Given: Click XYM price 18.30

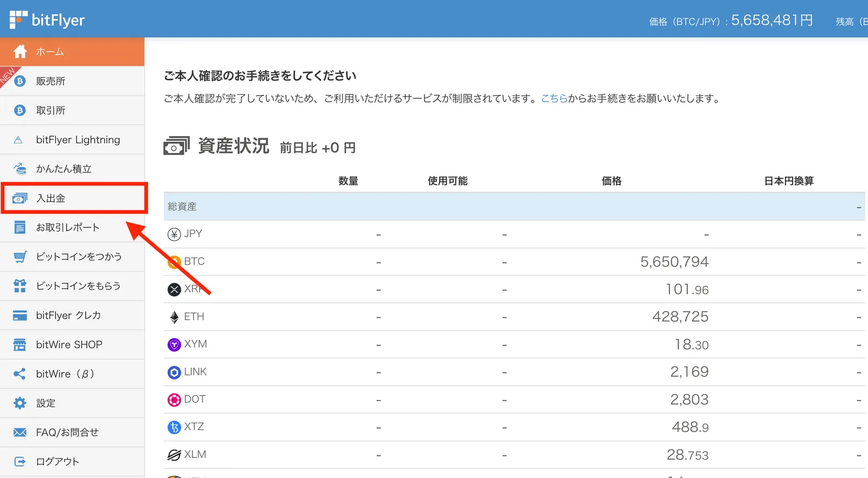Looking at the screenshot, I should coord(692,345).
